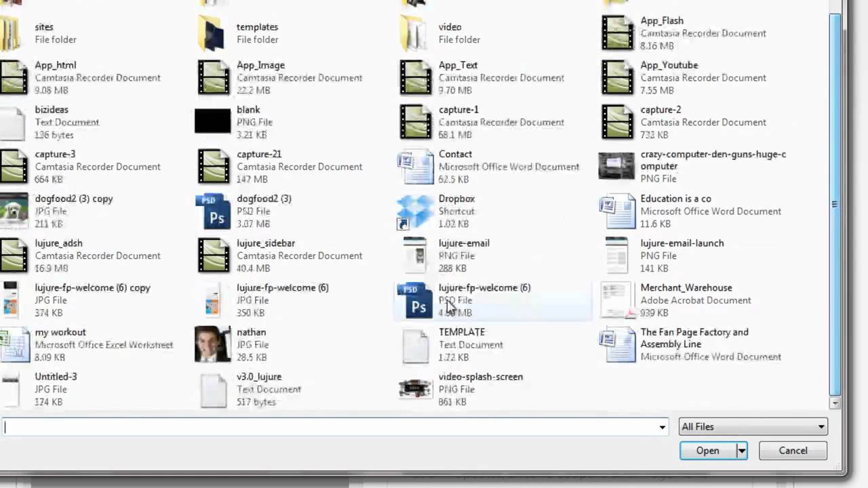Click the capture-21 recording icon
The width and height of the screenshot is (868, 488).
point(214,167)
